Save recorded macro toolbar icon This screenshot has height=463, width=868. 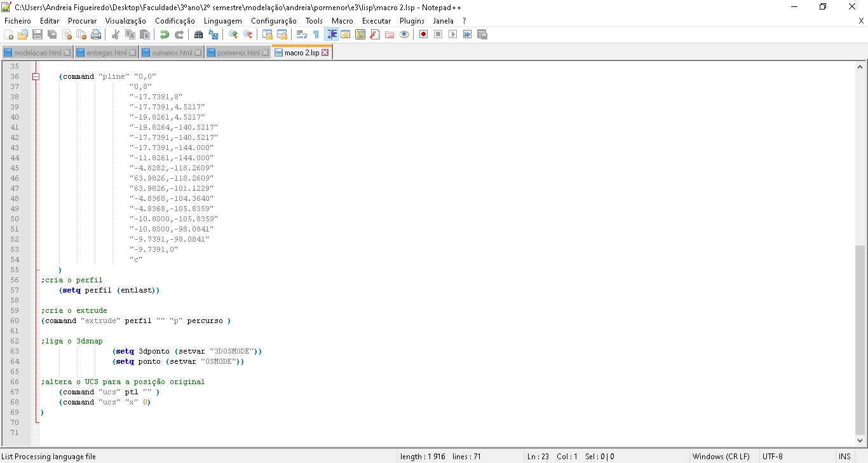tap(482, 34)
